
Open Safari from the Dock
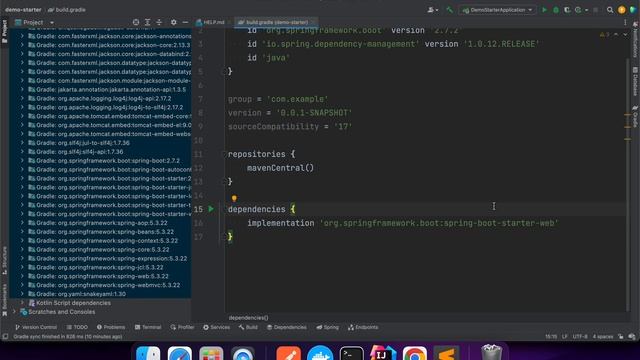click(x=180, y=354)
